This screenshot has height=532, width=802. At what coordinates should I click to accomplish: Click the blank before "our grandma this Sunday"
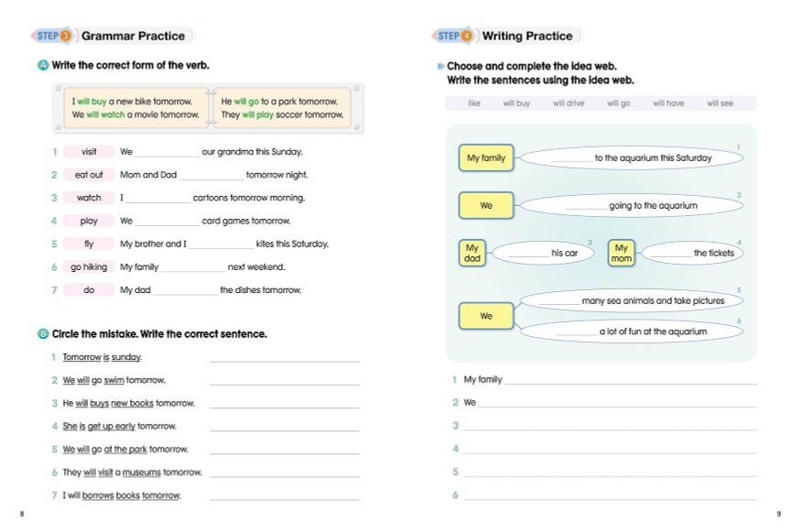pyautogui.click(x=167, y=153)
